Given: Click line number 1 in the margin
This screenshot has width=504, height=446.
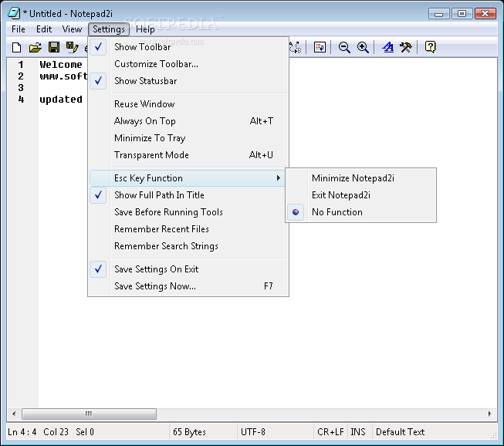Looking at the screenshot, I should (x=21, y=65).
